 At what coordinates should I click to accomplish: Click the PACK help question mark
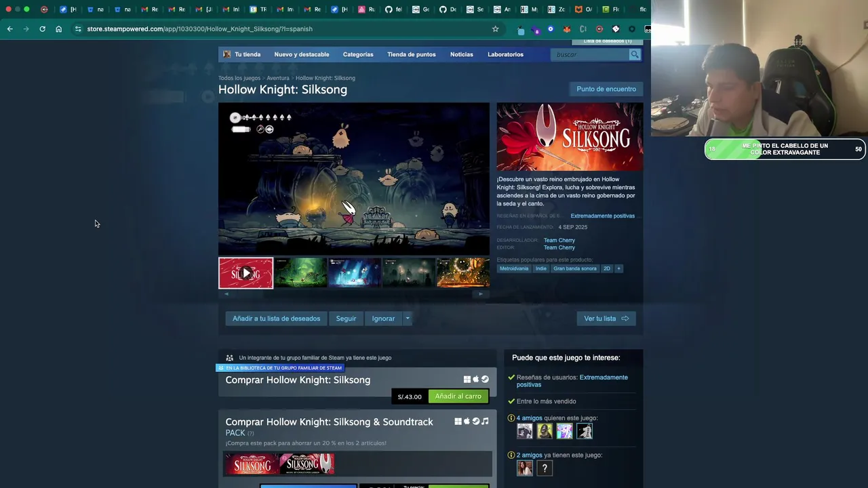250,434
